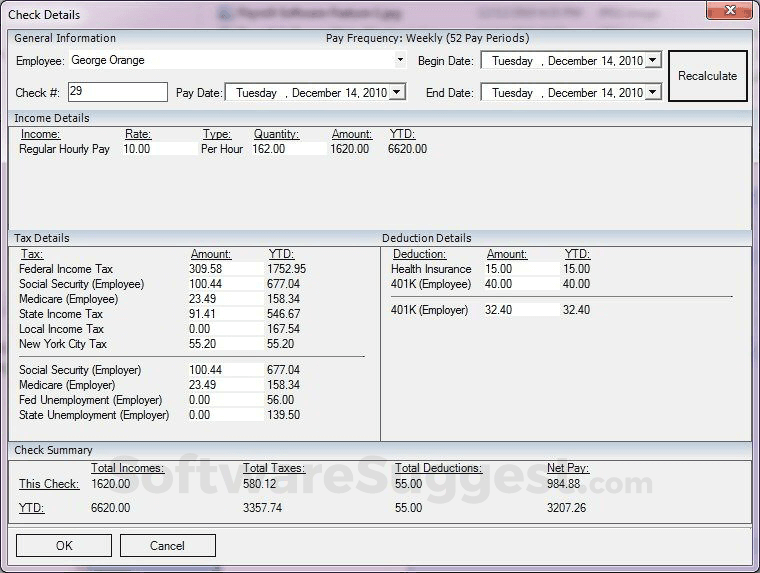Screen dimensions: 760x573
Task: Expand the Begin Date picker
Action: point(653,61)
